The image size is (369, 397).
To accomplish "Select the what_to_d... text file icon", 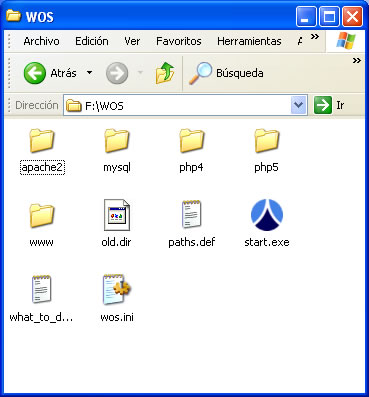I will 42,289.
